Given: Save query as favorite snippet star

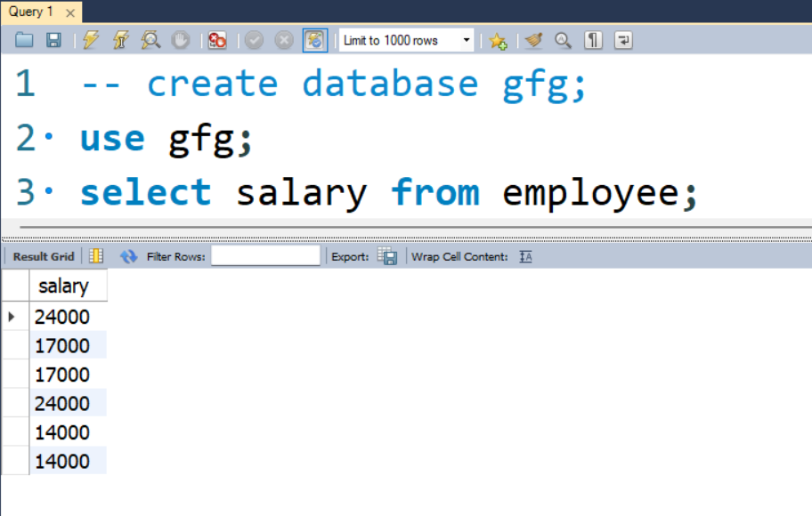Looking at the screenshot, I should click(x=499, y=40).
